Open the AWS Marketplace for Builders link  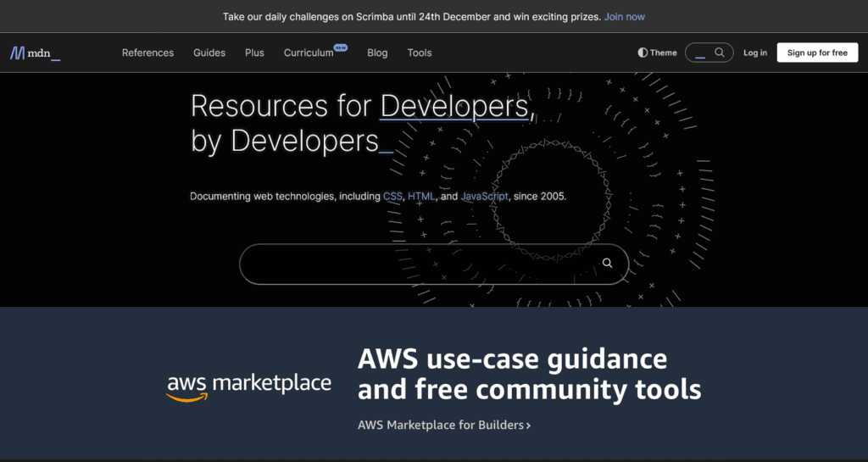(x=444, y=425)
